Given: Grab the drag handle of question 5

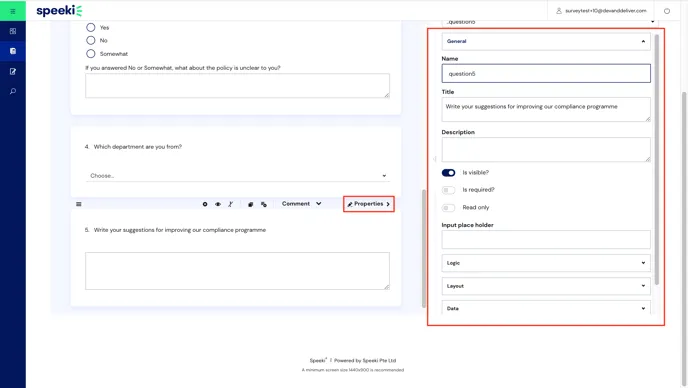Looking at the screenshot, I should [x=79, y=204].
